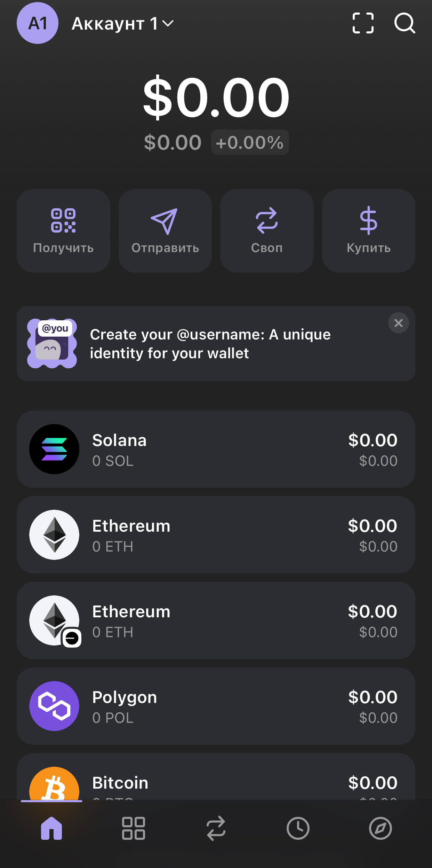Image resolution: width=432 pixels, height=868 pixels.
Task: Open the activity history clock tab
Action: 298,828
